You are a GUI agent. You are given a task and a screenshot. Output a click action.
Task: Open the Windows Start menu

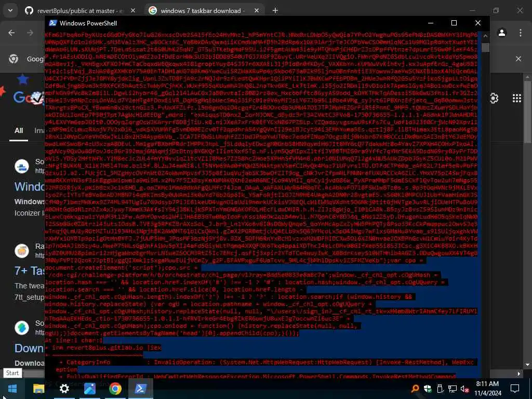click(x=12, y=389)
